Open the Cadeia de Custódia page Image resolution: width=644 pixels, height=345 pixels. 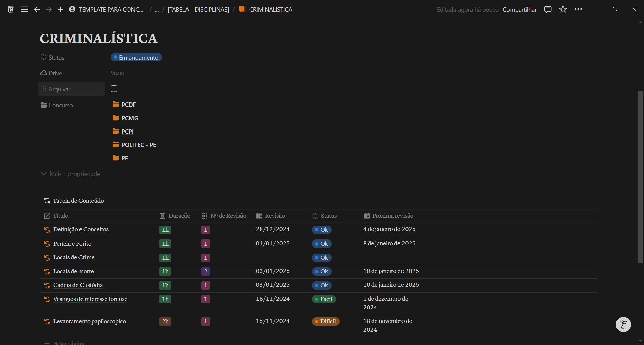point(78,285)
